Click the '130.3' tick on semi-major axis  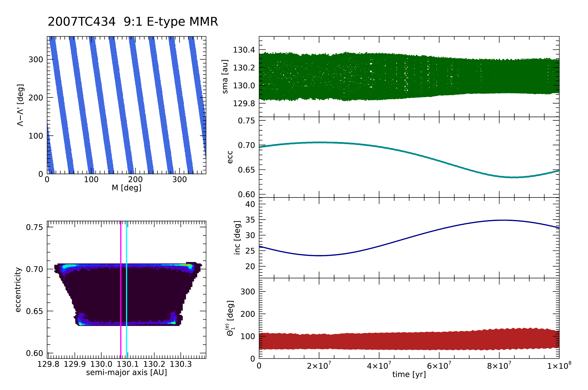pos(181,364)
